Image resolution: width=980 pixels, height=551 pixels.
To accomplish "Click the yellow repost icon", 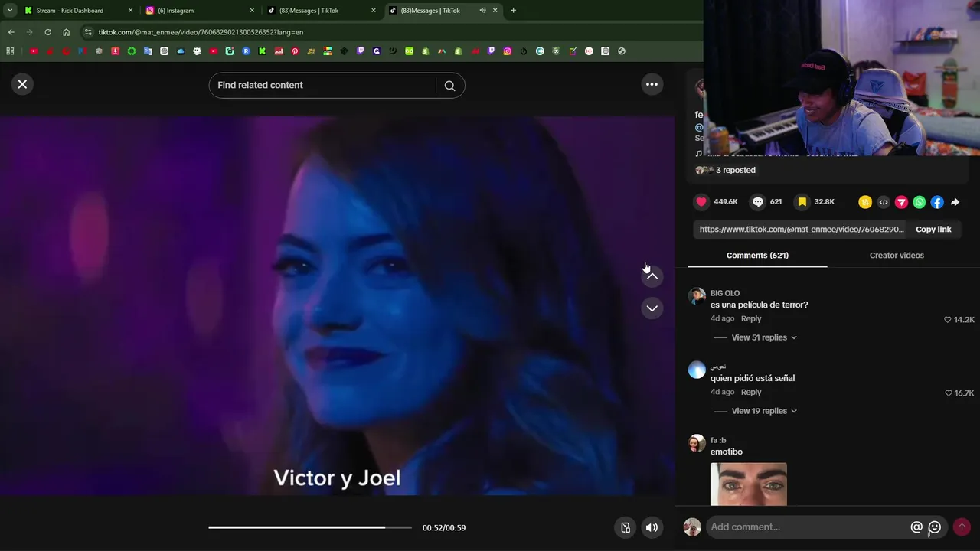I will tap(865, 202).
